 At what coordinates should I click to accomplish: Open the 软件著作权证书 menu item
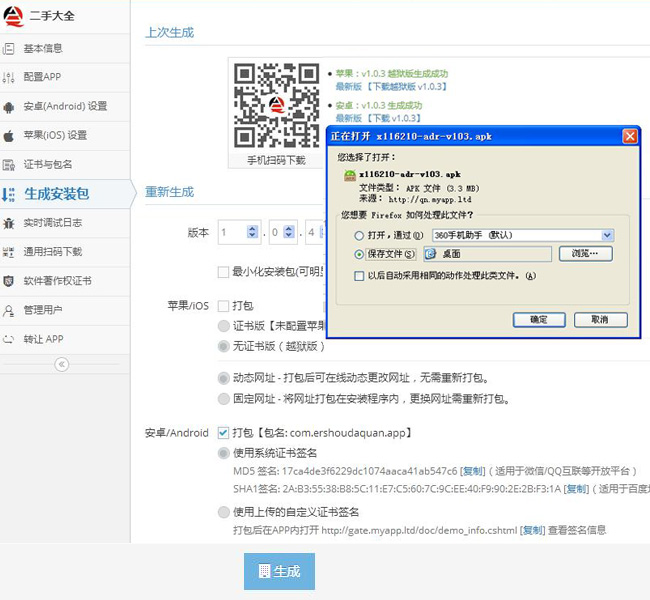(65, 281)
